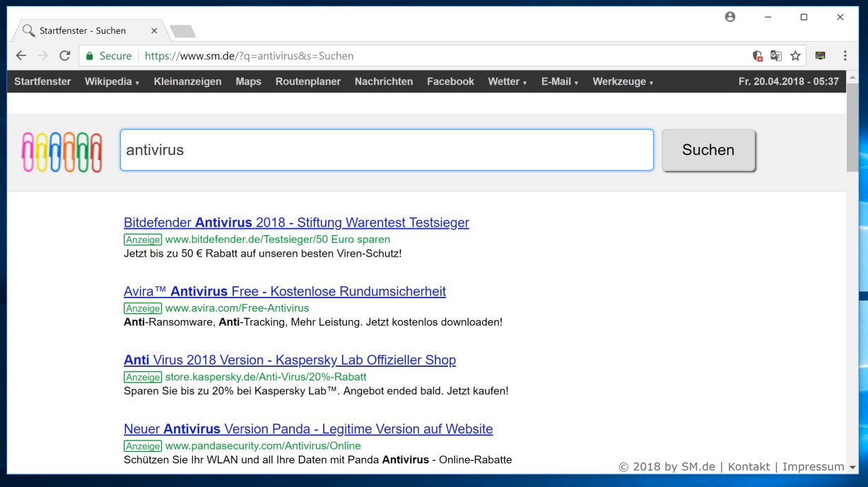Click the colorful paperclips SM.de logo
This screenshot has height=487, width=868.
62,152
